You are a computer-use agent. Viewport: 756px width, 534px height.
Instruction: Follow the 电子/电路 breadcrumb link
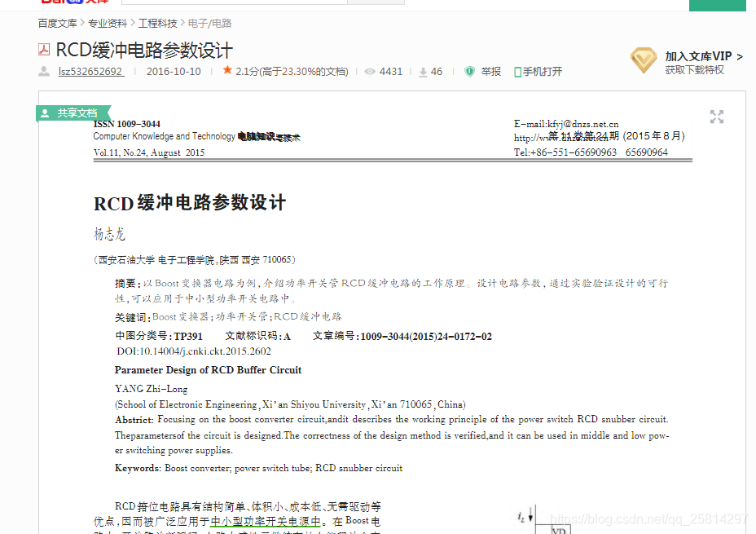(211, 23)
